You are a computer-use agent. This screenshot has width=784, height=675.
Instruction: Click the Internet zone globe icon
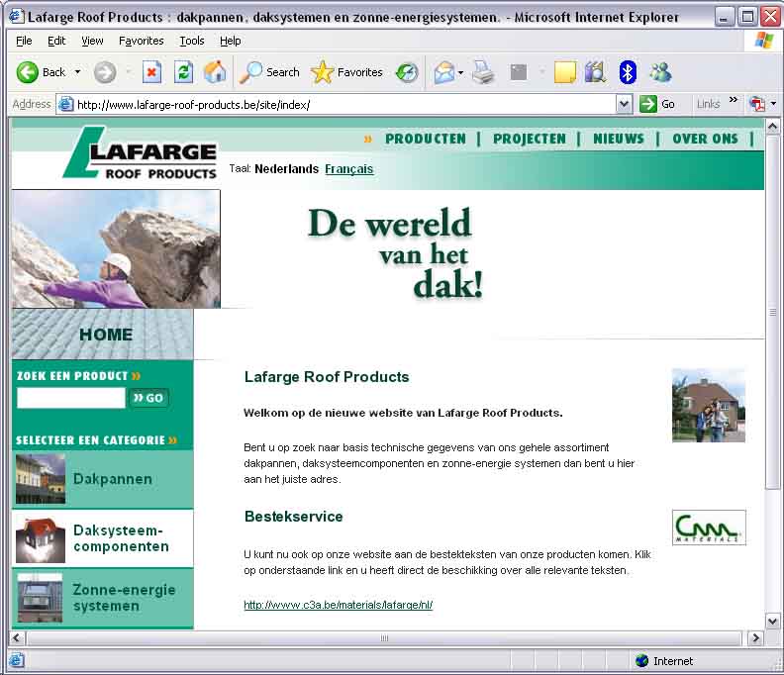pyautogui.click(x=641, y=660)
